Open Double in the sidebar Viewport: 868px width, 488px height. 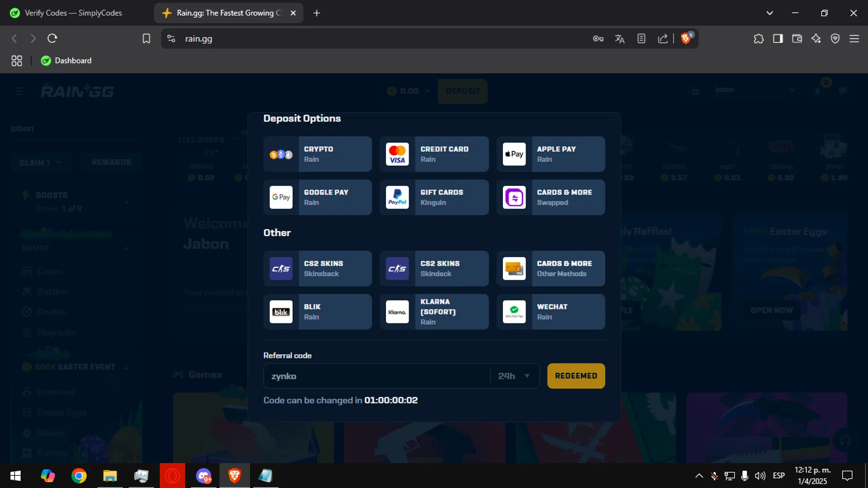click(44, 312)
